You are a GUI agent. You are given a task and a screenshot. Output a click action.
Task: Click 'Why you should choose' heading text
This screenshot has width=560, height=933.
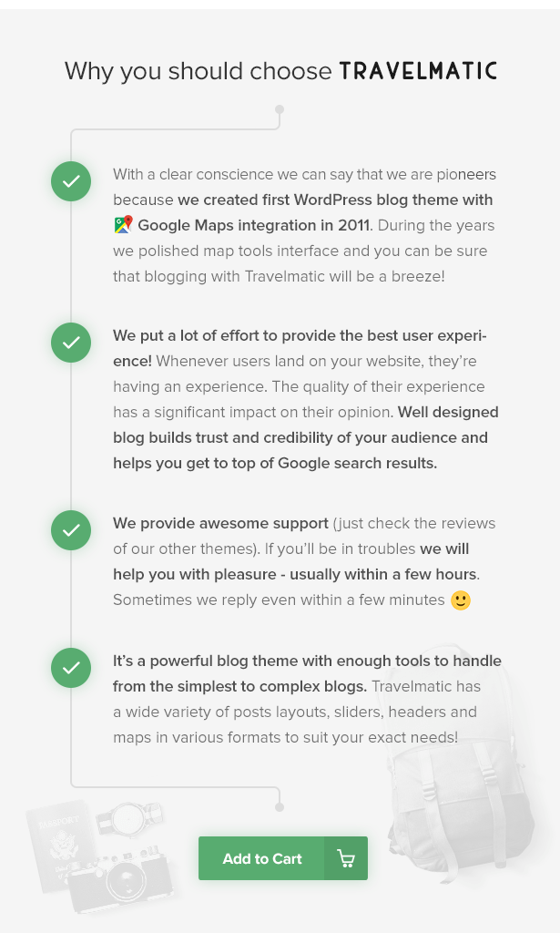coord(198,71)
